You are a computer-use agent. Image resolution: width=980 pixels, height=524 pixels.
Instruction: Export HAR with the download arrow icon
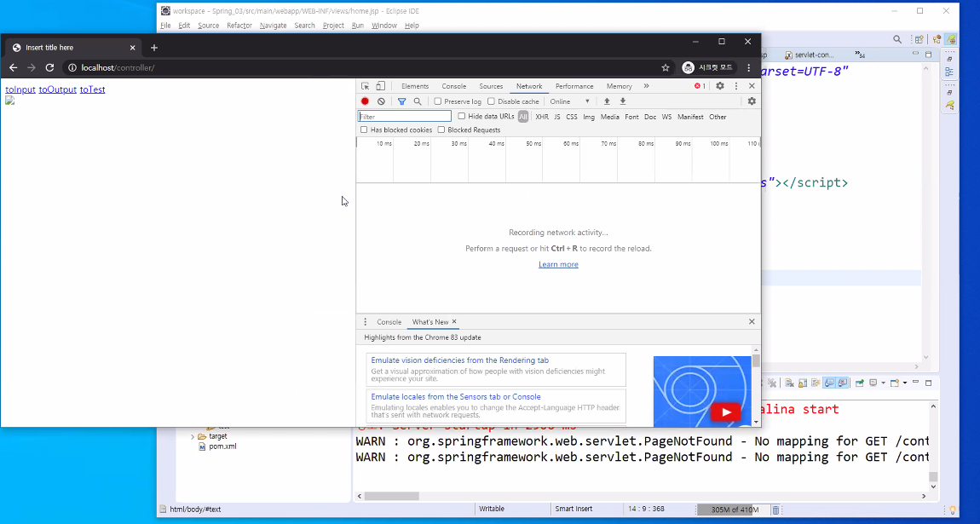click(x=622, y=101)
